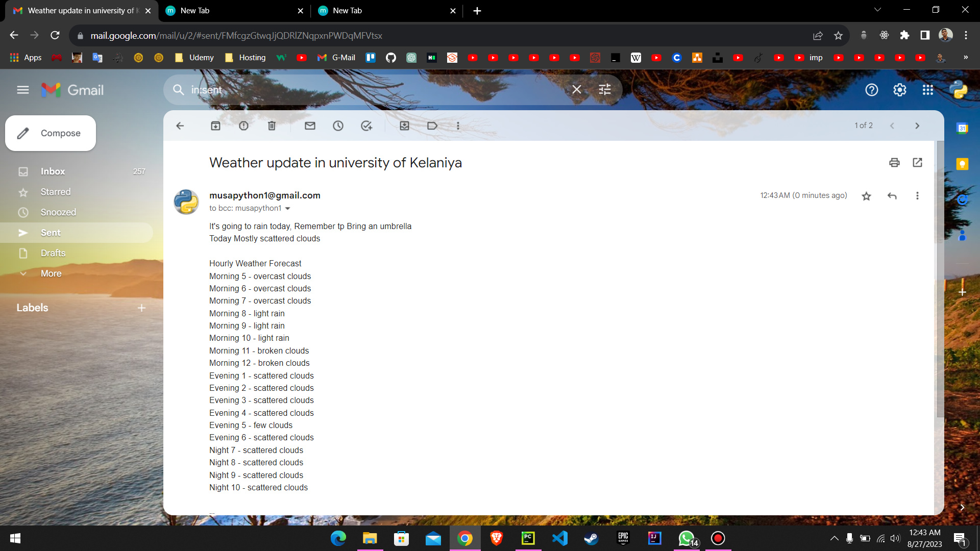This screenshot has height=551, width=980.
Task: Delete email via trash icon
Action: [272, 126]
